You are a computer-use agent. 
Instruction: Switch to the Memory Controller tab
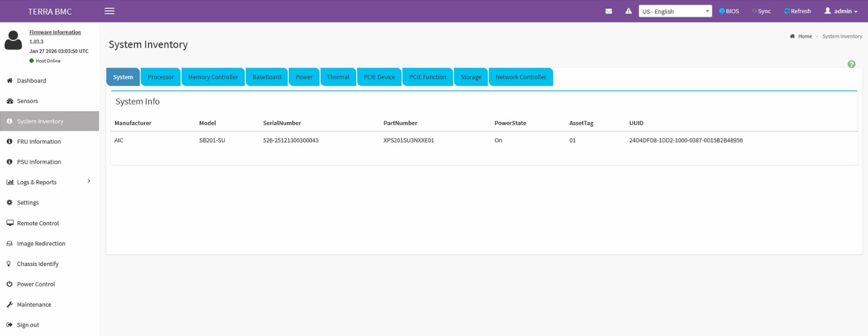[x=213, y=77]
